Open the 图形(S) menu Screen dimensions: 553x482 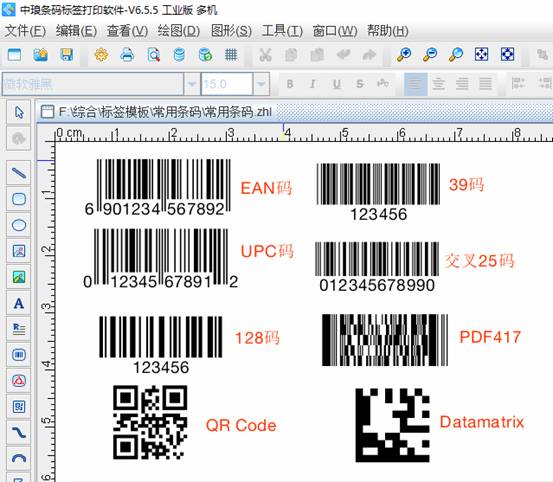(x=231, y=31)
